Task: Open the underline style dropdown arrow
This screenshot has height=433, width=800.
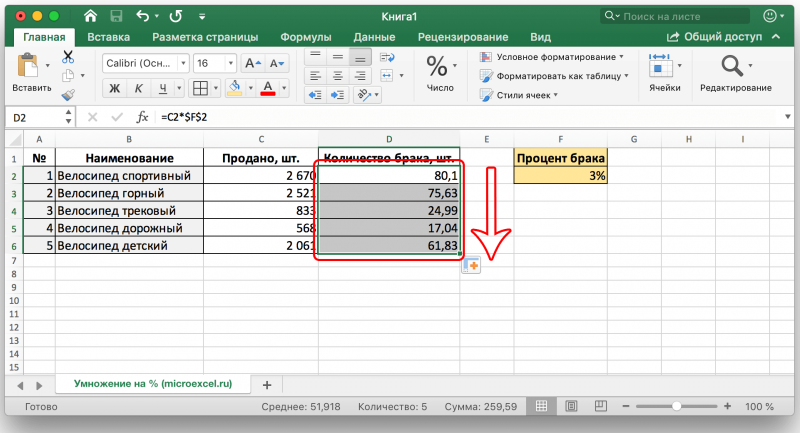Action: 179,88
